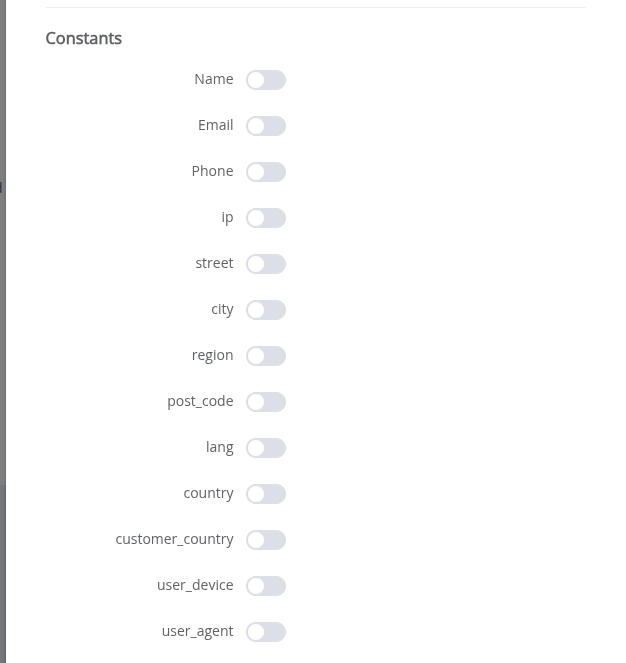Turn on the Email toggle switch

pyautogui.click(x=266, y=126)
